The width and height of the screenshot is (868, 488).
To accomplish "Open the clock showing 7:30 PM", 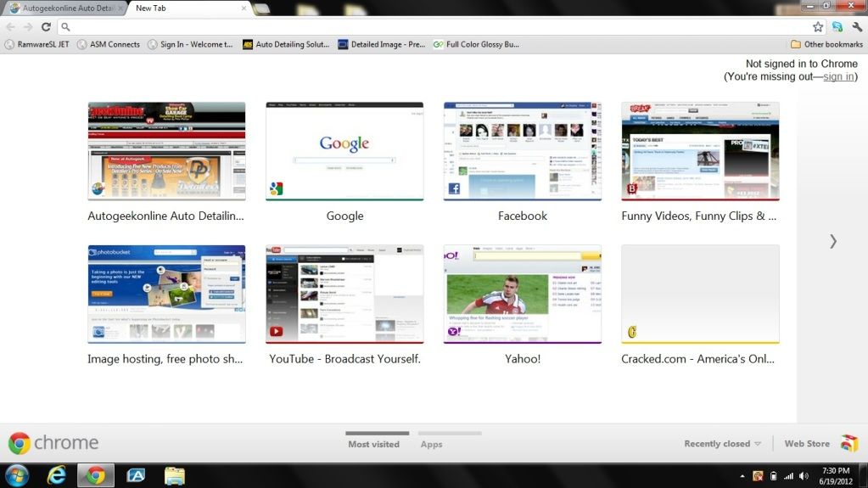I will pos(836,476).
